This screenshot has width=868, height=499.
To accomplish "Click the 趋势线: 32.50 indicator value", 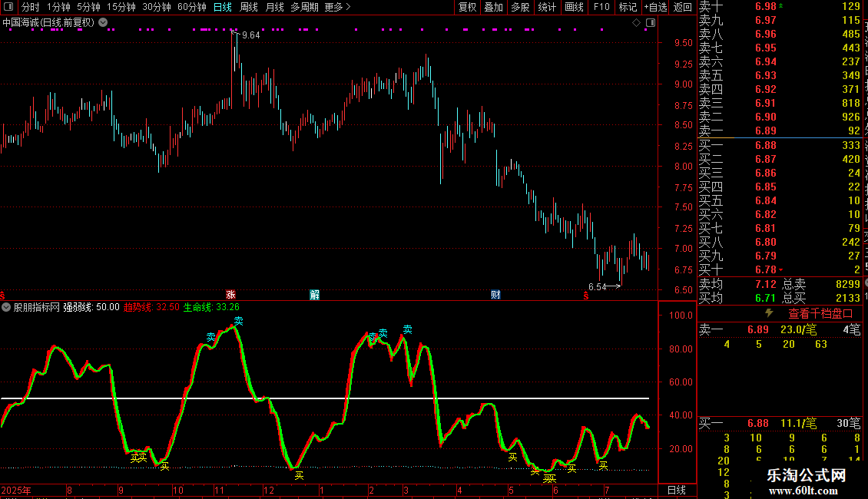I will pos(151,307).
